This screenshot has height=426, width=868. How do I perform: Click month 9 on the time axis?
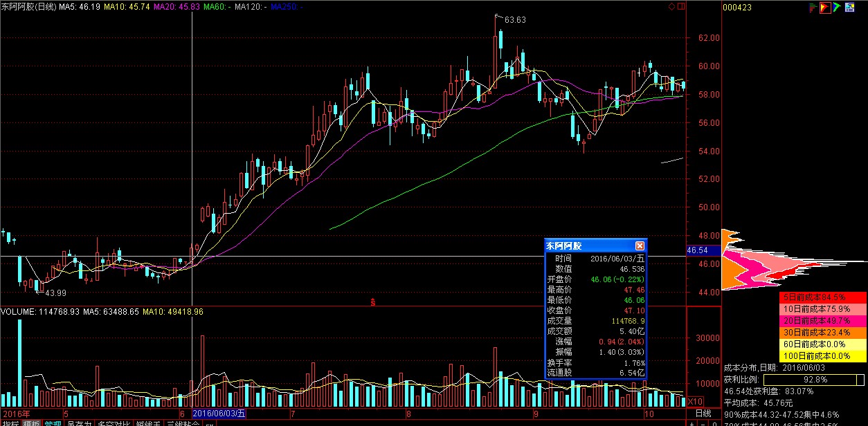tap(536, 414)
